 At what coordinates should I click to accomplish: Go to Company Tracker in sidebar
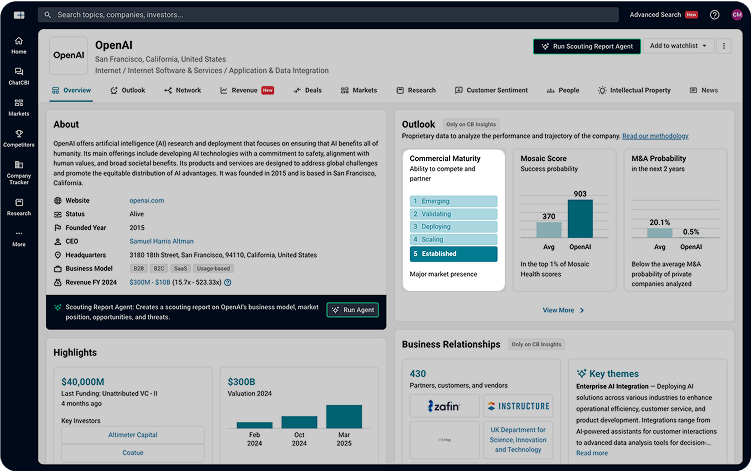pos(18,173)
